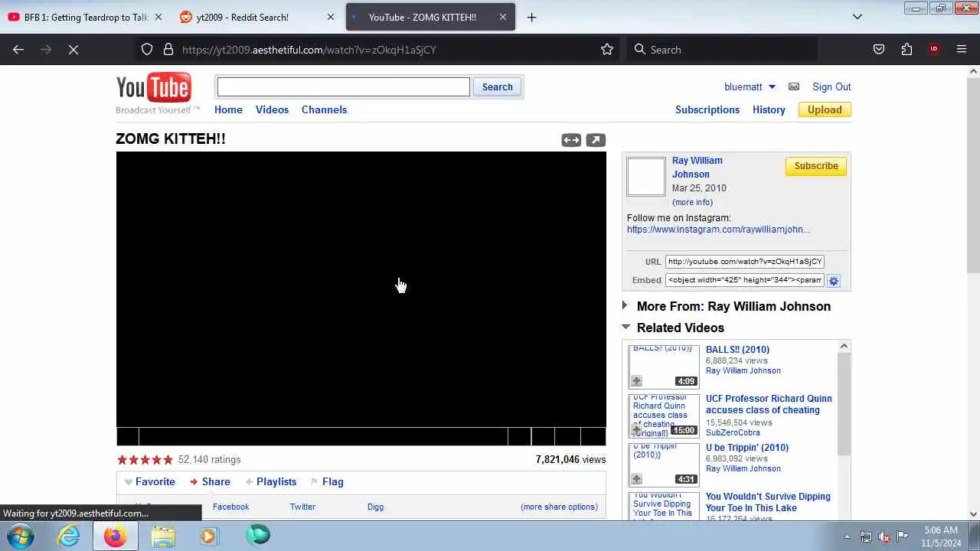Image resolution: width=980 pixels, height=551 pixels.
Task: Open tracking protection shield icon
Action: click(147, 50)
